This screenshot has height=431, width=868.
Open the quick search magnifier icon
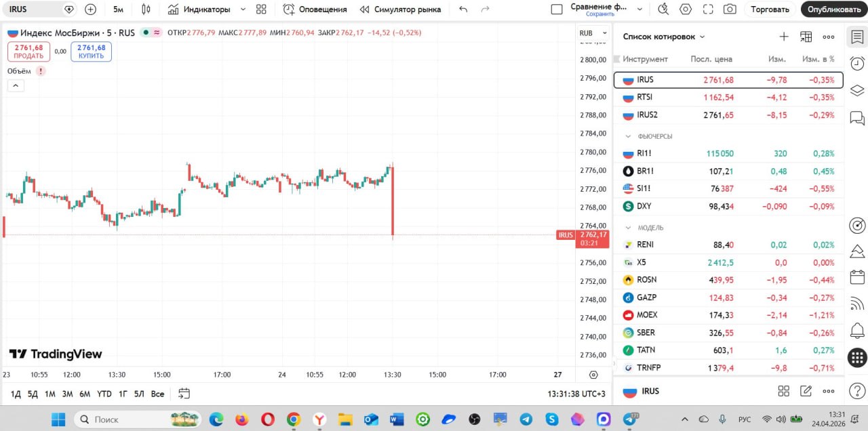click(x=663, y=9)
